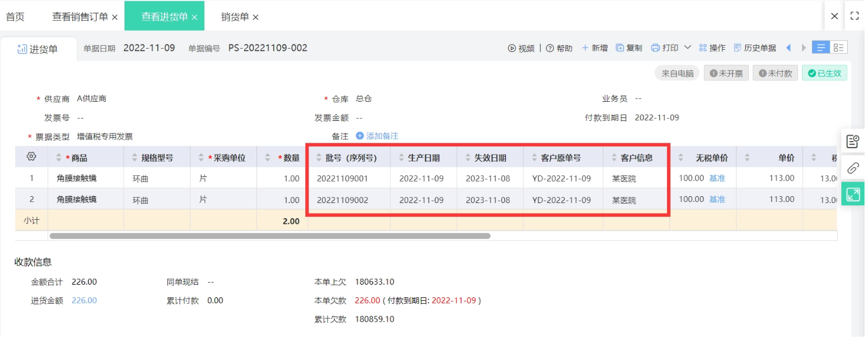
Task: Open the document notes icon in right sidebar
Action: click(852, 141)
